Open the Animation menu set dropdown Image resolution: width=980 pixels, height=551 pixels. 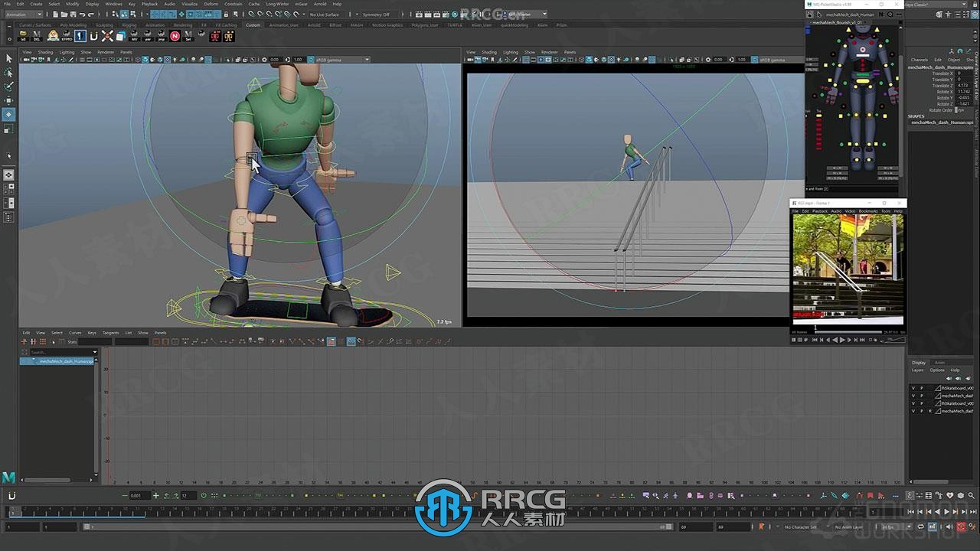[x=25, y=14]
